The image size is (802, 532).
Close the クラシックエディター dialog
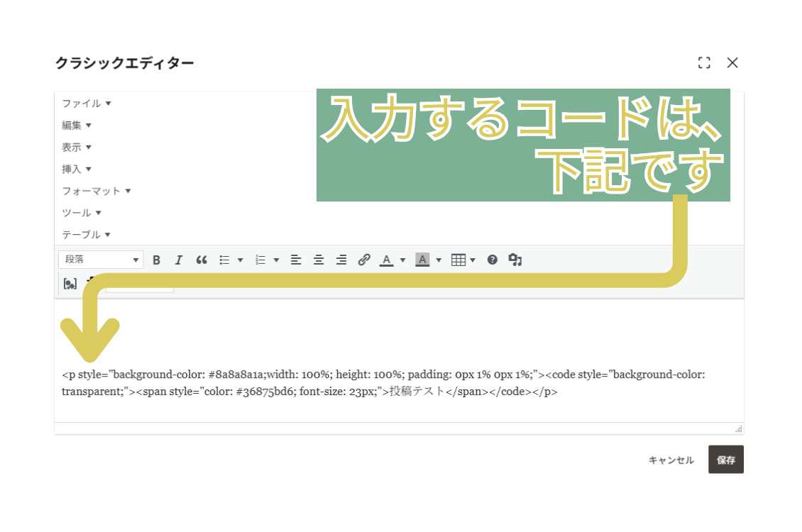tap(732, 63)
